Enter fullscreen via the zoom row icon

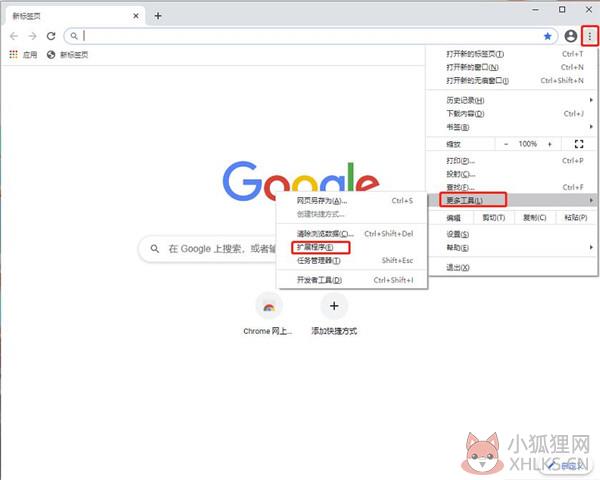[579, 144]
